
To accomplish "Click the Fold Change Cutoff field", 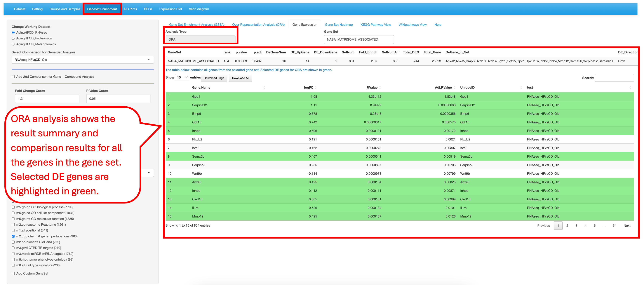I will tap(47, 98).
